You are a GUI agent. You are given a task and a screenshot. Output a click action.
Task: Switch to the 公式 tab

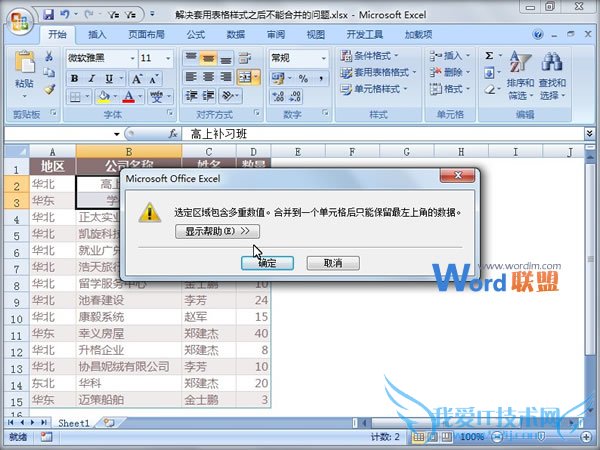(x=196, y=35)
